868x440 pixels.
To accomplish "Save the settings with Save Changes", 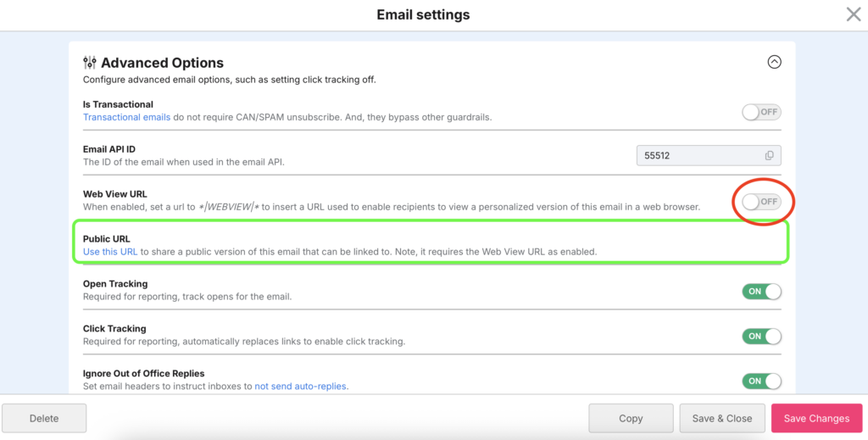I will [x=816, y=419].
